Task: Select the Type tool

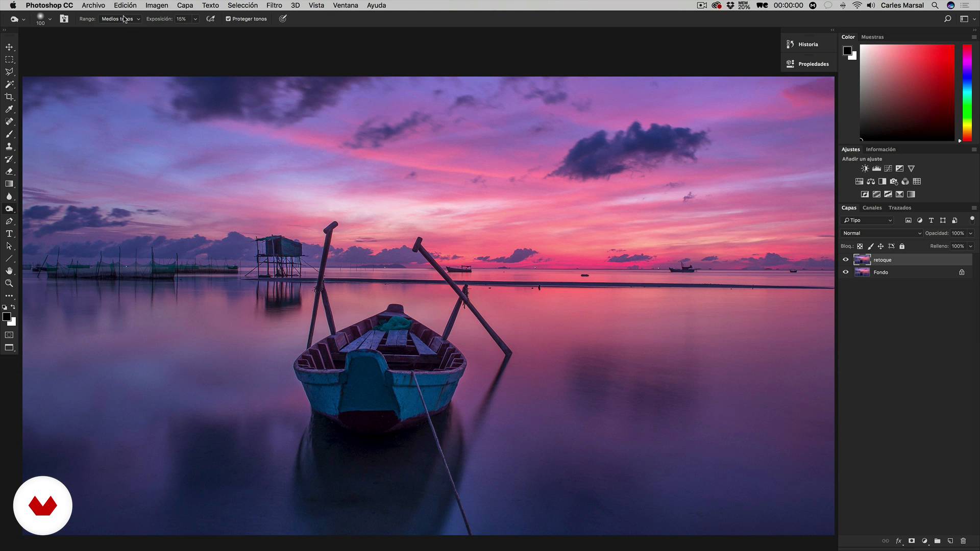Action: [9, 234]
